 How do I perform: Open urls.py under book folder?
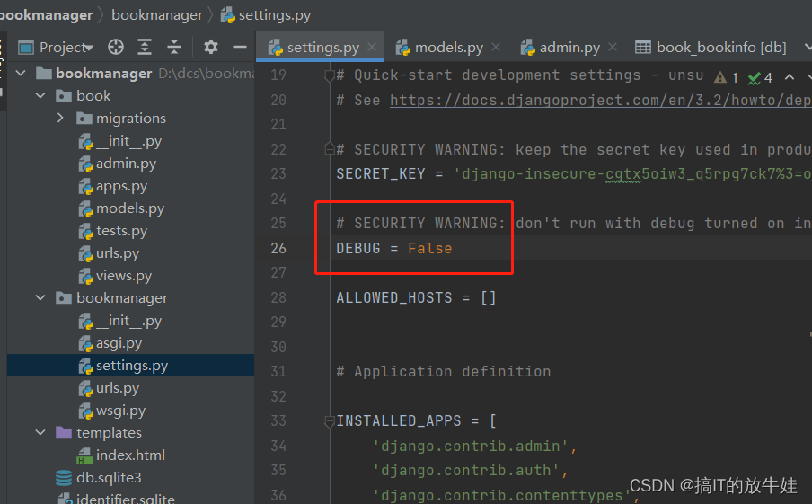[109, 253]
